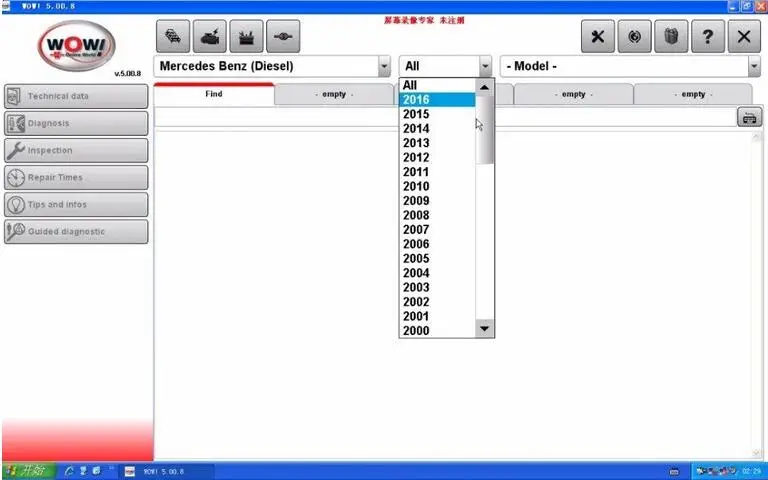768x480 pixels.
Task: Click the WOW! 5.00.8 taskbar button
Action: 168,471
